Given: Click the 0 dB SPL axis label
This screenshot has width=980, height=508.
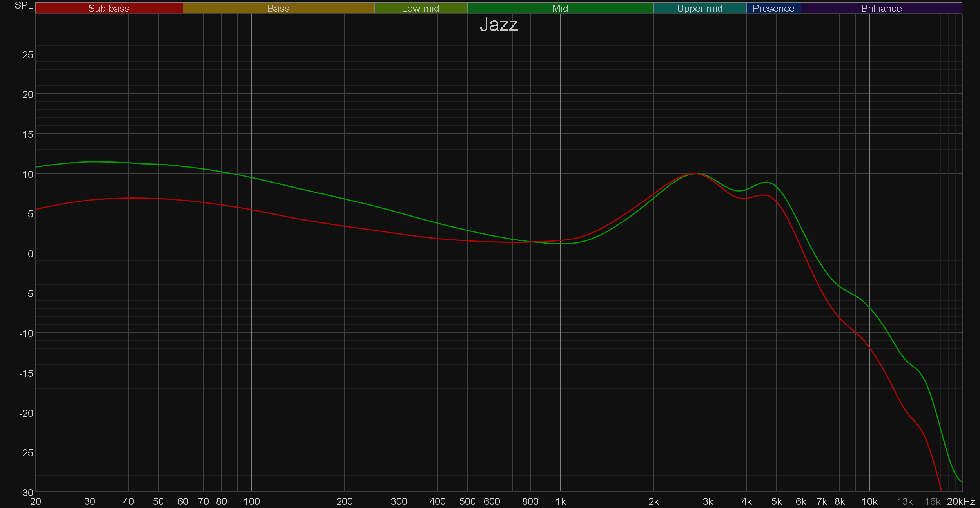Looking at the screenshot, I should (30, 254).
